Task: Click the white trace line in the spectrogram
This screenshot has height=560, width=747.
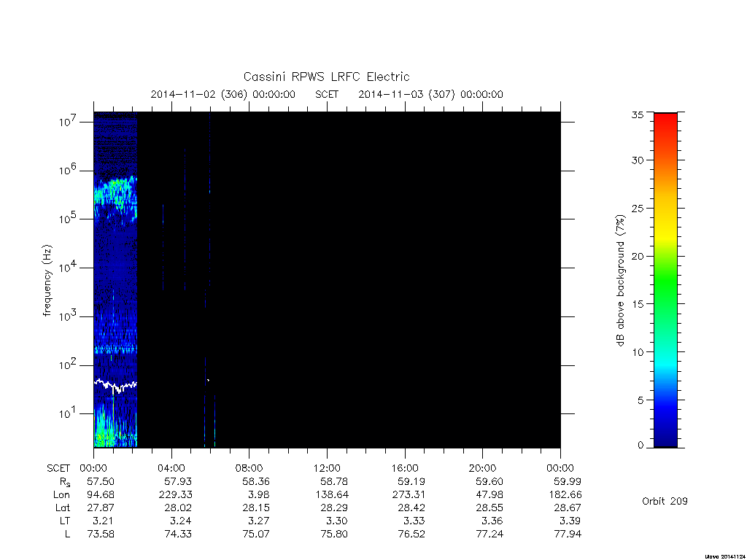Action: click(115, 385)
